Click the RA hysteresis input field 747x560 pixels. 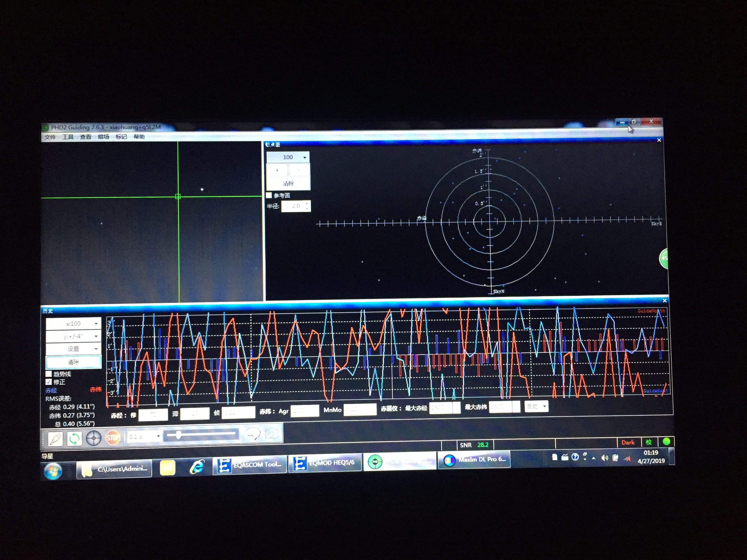[x=195, y=414]
